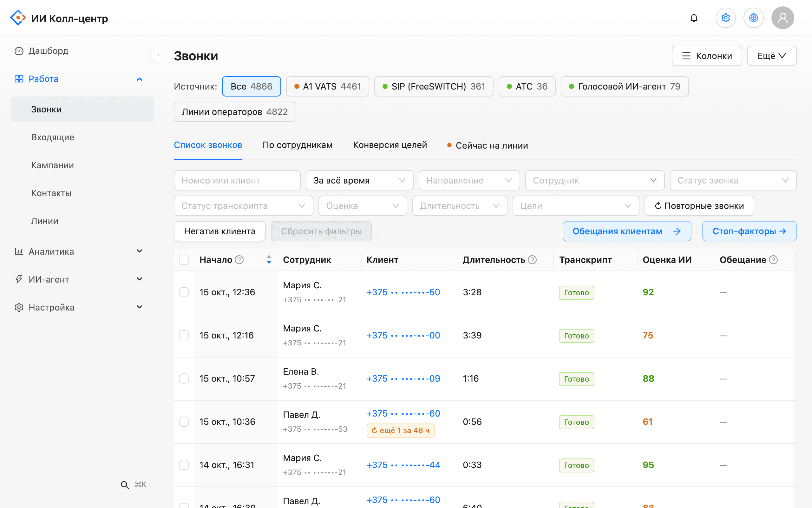Focus the Номер или клиент search field

237,180
